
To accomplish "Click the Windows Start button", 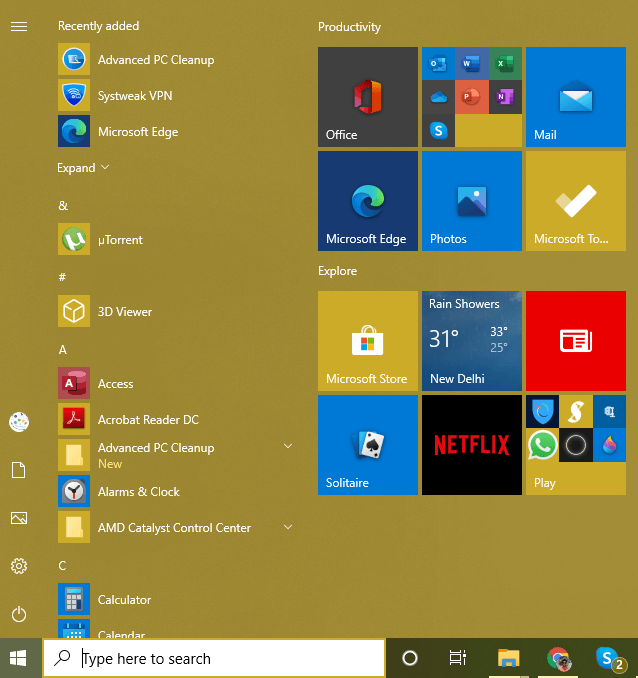I will click(x=18, y=658).
